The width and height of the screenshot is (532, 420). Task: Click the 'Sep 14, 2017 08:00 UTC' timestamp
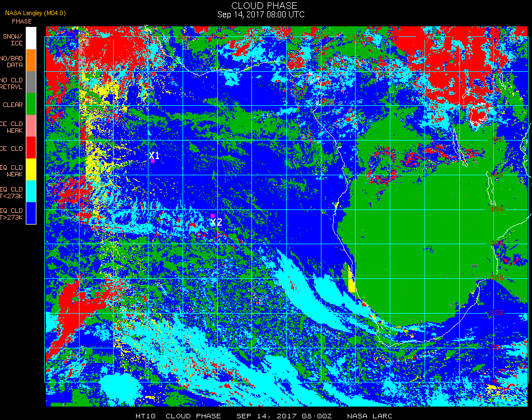click(x=261, y=15)
